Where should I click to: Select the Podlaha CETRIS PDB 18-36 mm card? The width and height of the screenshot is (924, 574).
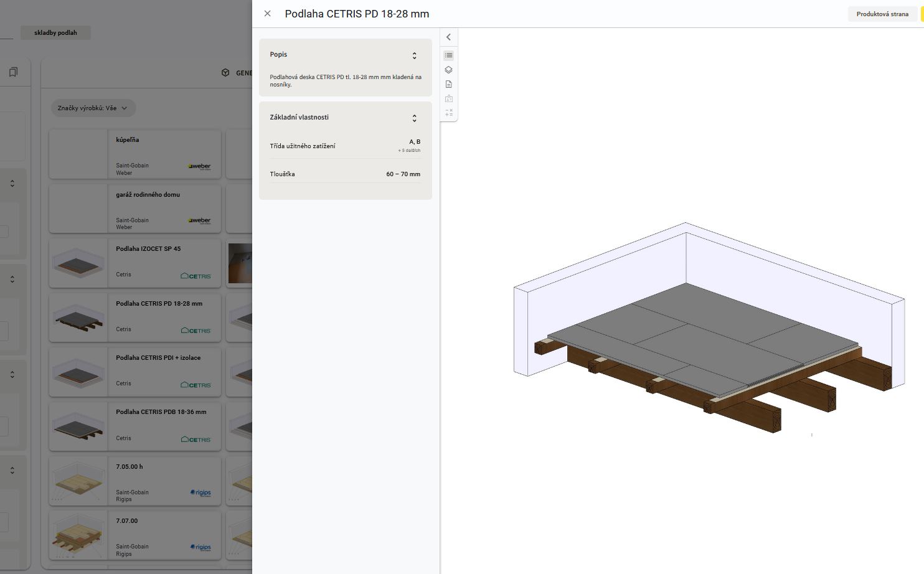coord(135,426)
